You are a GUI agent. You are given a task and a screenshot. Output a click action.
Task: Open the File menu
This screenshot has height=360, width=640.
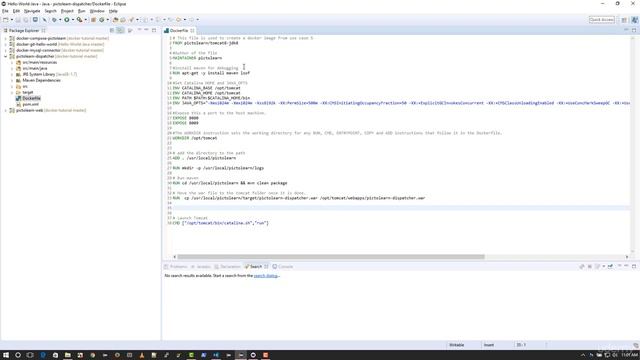tap(5, 11)
